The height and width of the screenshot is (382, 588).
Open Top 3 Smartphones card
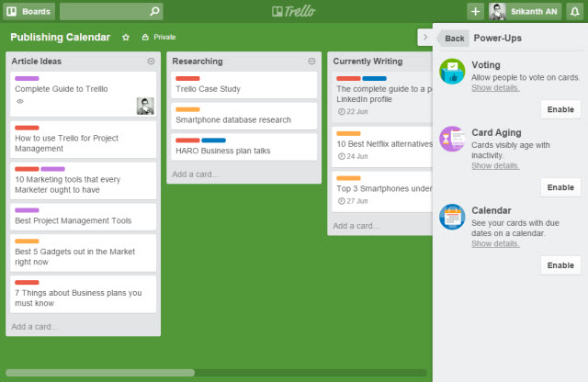click(382, 192)
